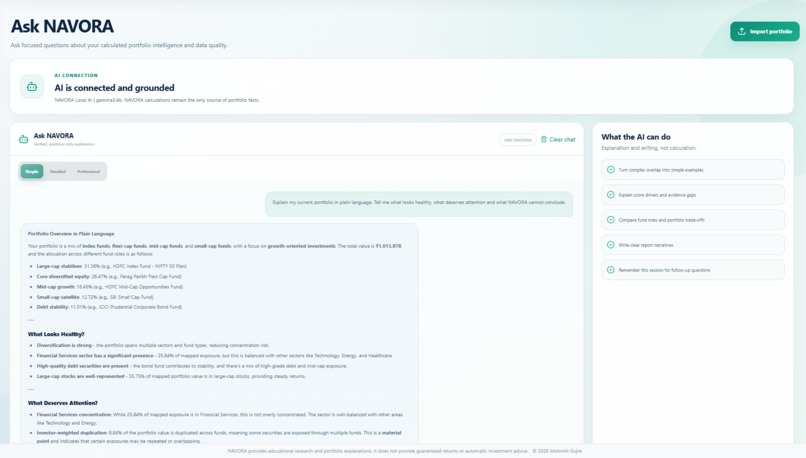Click the 'Diversification is strong' bullet
Screen dimensions: 806x458
(153, 345)
